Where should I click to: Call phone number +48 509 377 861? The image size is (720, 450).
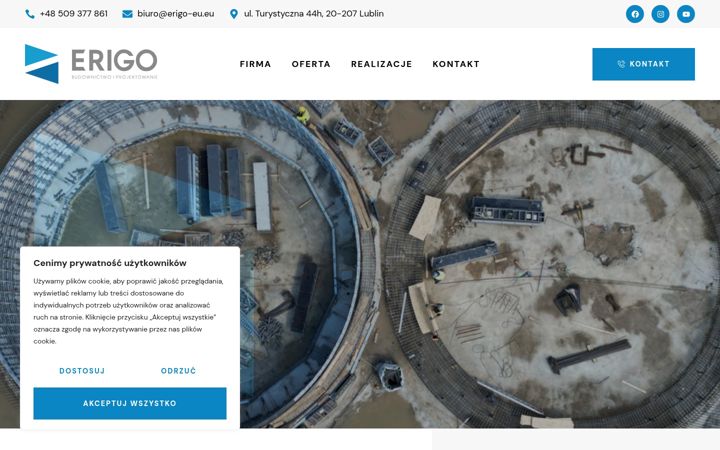tap(73, 14)
